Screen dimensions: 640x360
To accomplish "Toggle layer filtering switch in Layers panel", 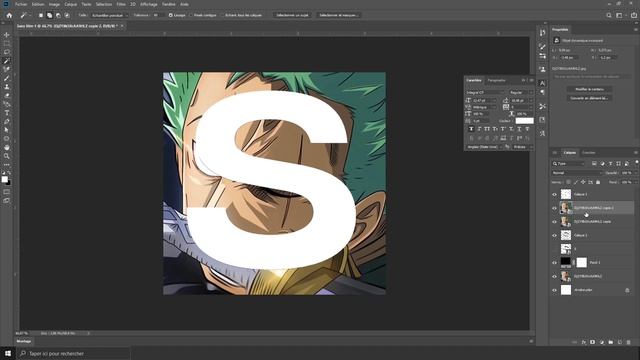I will [x=636, y=162].
